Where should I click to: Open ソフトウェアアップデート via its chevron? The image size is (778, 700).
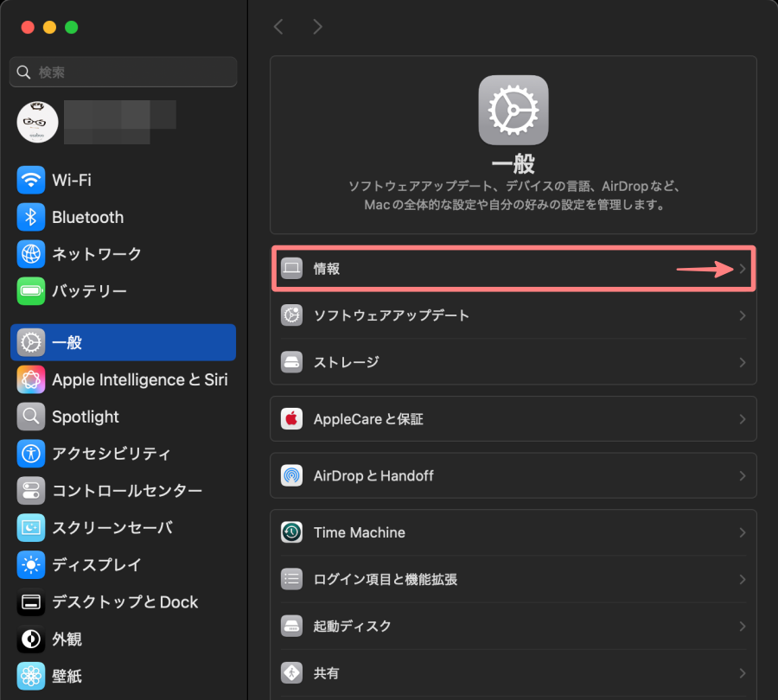coord(743,315)
